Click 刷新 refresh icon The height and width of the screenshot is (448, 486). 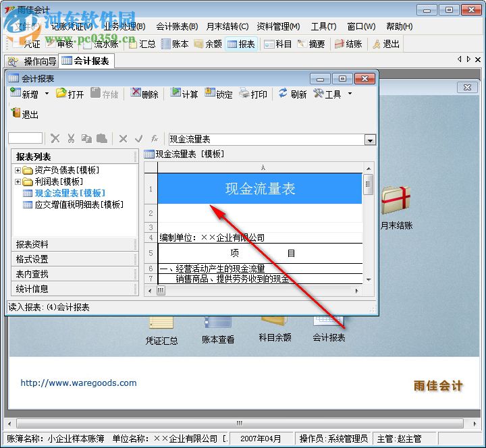pos(292,94)
